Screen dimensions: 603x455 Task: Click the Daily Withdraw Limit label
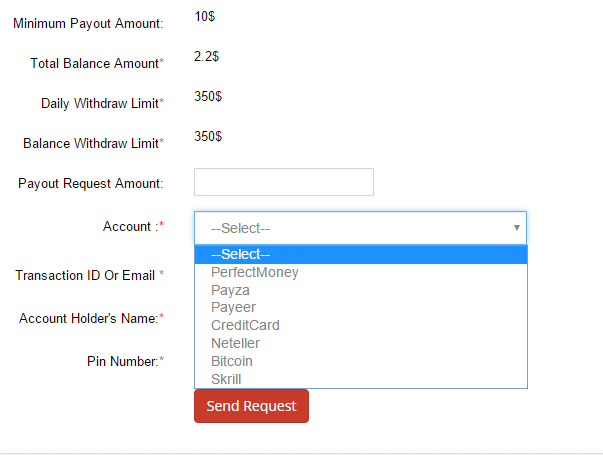click(102, 103)
